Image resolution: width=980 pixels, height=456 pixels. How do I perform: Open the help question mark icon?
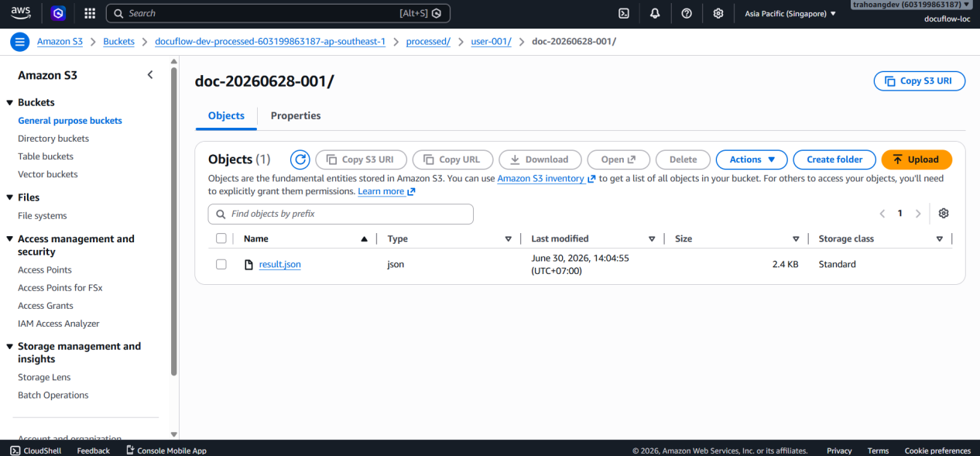pos(687,13)
